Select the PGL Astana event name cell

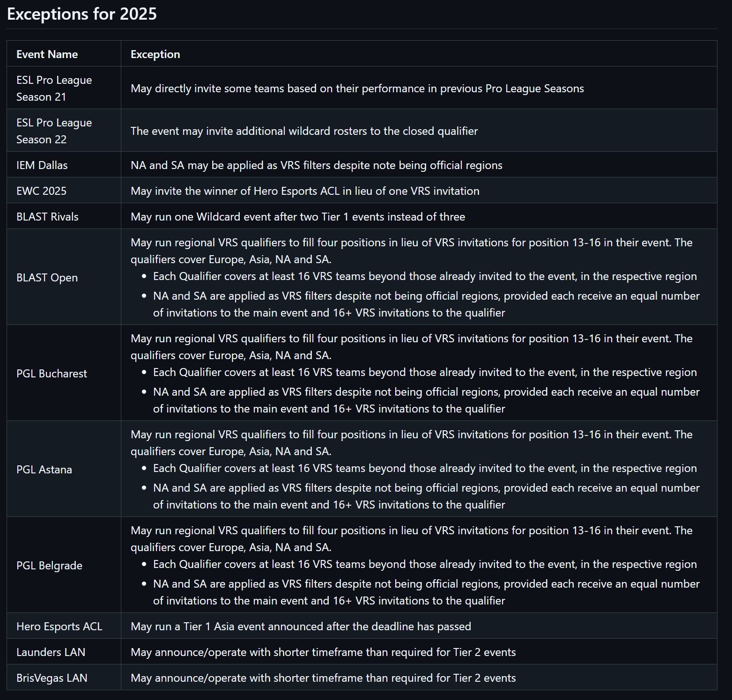[x=44, y=470]
